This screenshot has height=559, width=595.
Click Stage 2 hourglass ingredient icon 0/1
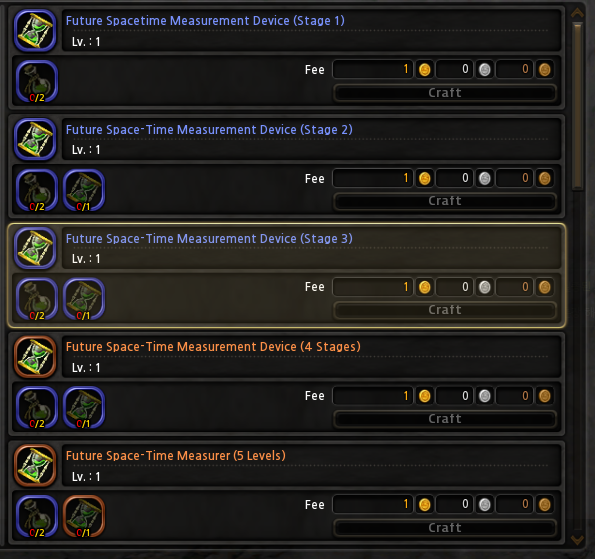click(83, 190)
